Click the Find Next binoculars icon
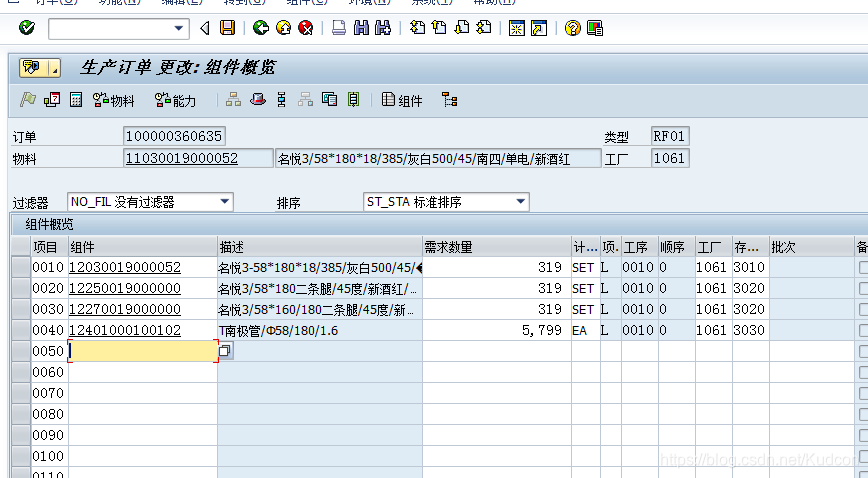The height and width of the screenshot is (478, 868). pyautogui.click(x=383, y=28)
